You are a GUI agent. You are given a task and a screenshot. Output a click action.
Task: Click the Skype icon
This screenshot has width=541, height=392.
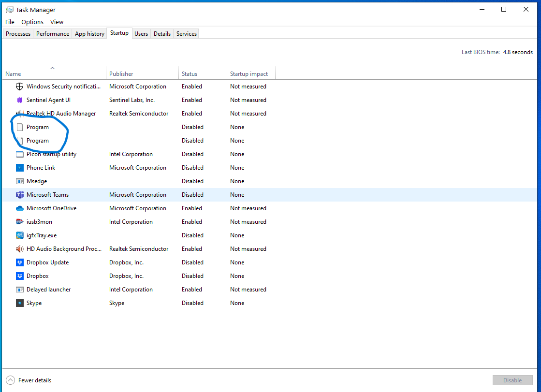[20, 303]
